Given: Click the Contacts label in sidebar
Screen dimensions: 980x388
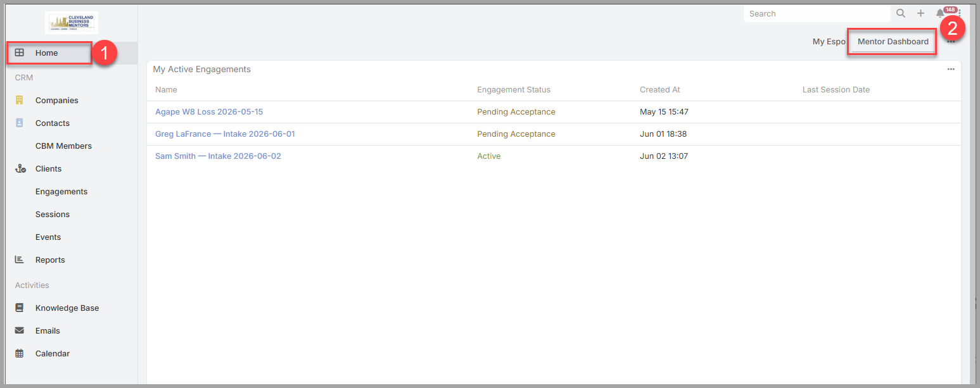Looking at the screenshot, I should pos(53,123).
